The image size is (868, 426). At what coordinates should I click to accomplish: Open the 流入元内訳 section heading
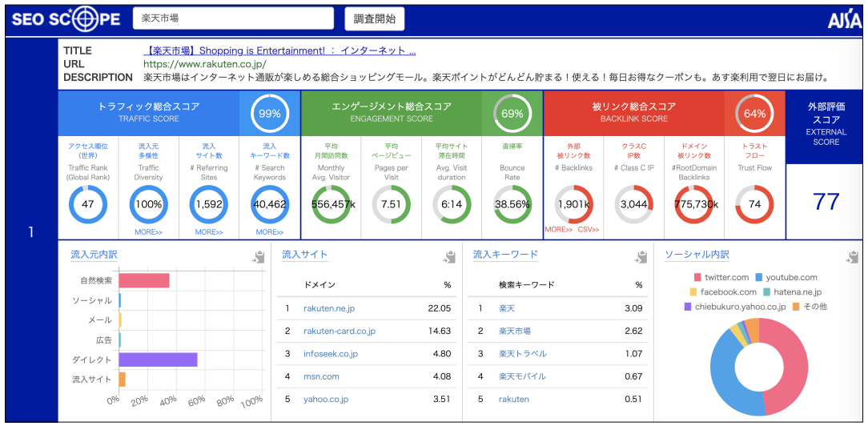point(94,255)
